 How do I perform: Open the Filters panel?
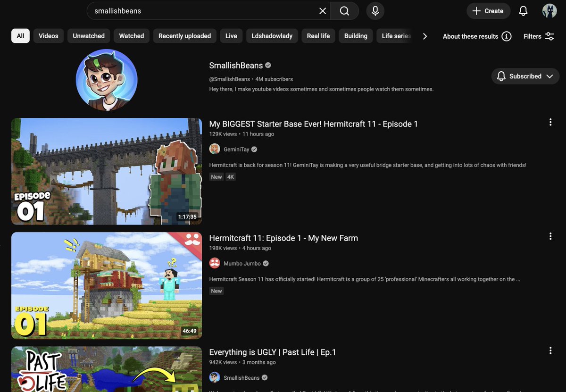pos(539,36)
